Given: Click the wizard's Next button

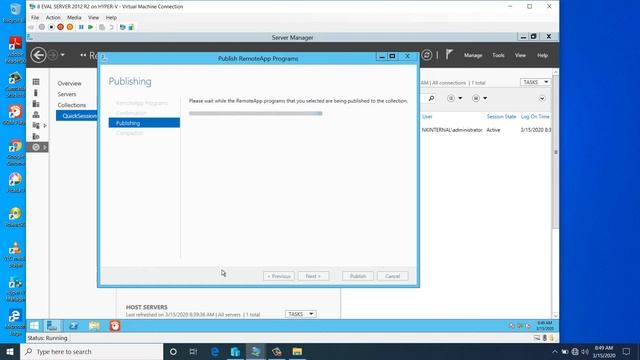Looking at the screenshot, I should [313, 276].
